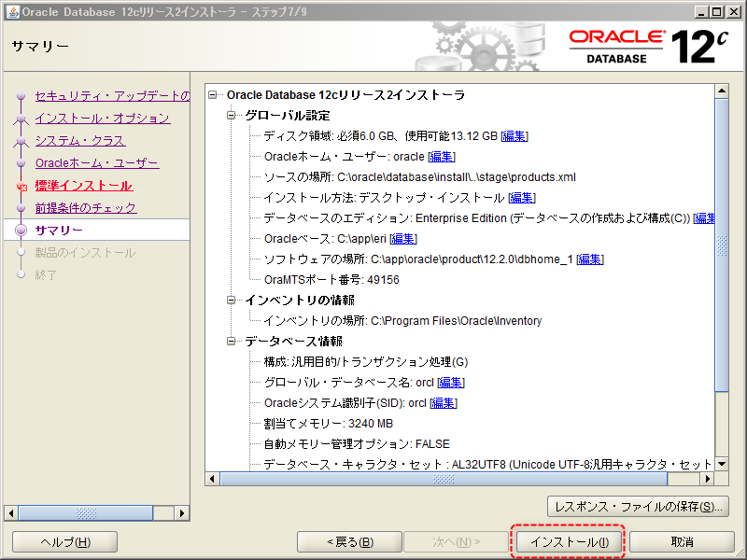
Task: Collapse the インベントリの情報 section
Action: [229, 301]
